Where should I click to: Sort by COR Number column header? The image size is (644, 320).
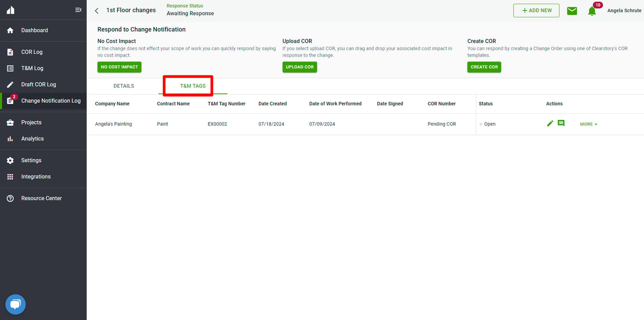tap(441, 104)
